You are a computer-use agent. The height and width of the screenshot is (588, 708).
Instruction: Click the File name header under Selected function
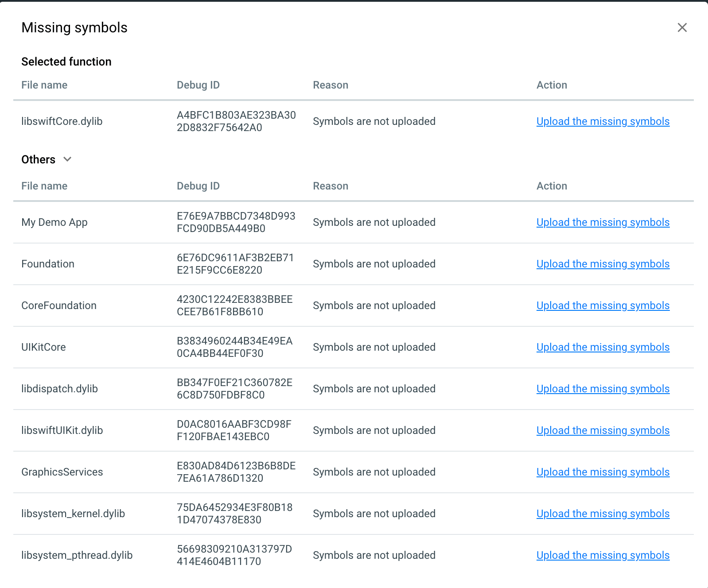[44, 85]
